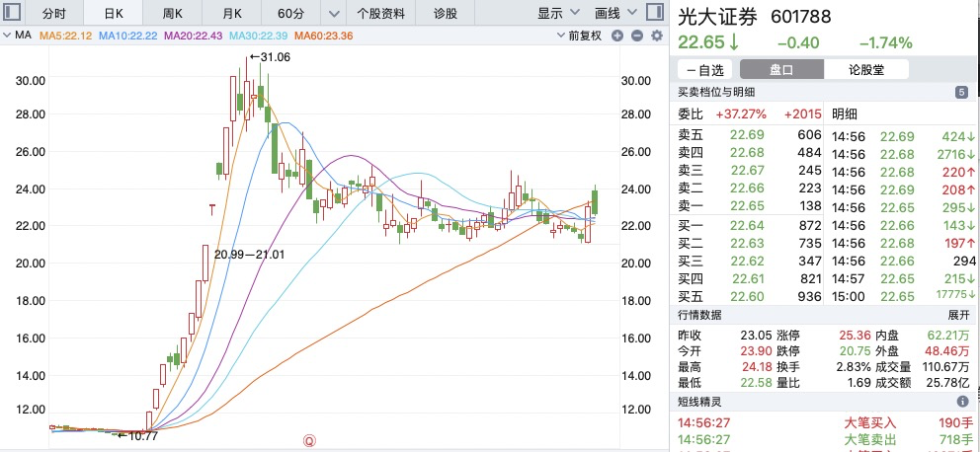Click the 10.77 low price marker
This screenshot has height=452, width=980.
pyautogui.click(x=137, y=436)
